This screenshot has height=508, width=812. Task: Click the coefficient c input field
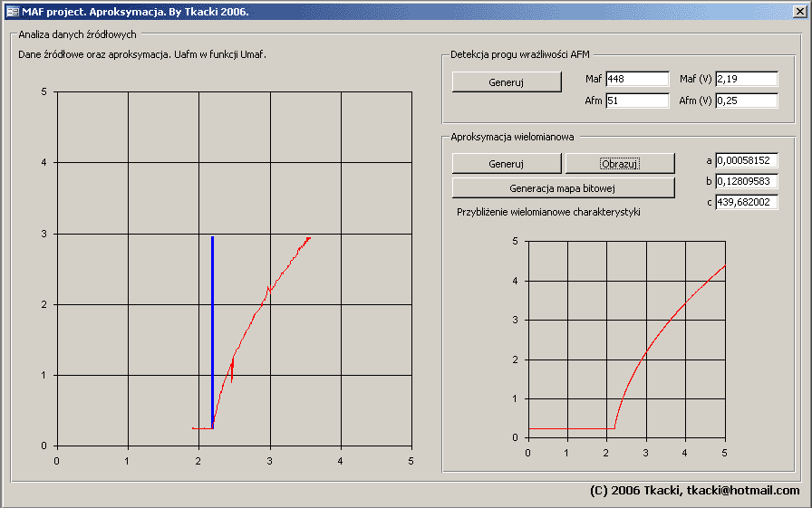point(746,202)
